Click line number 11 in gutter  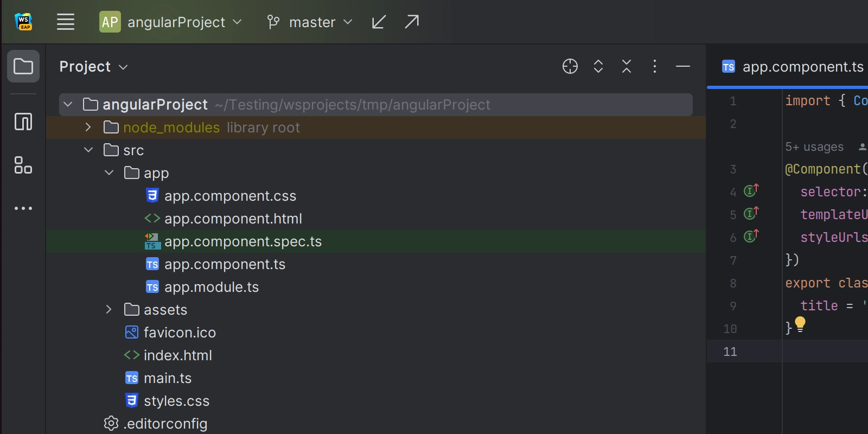[x=730, y=352]
